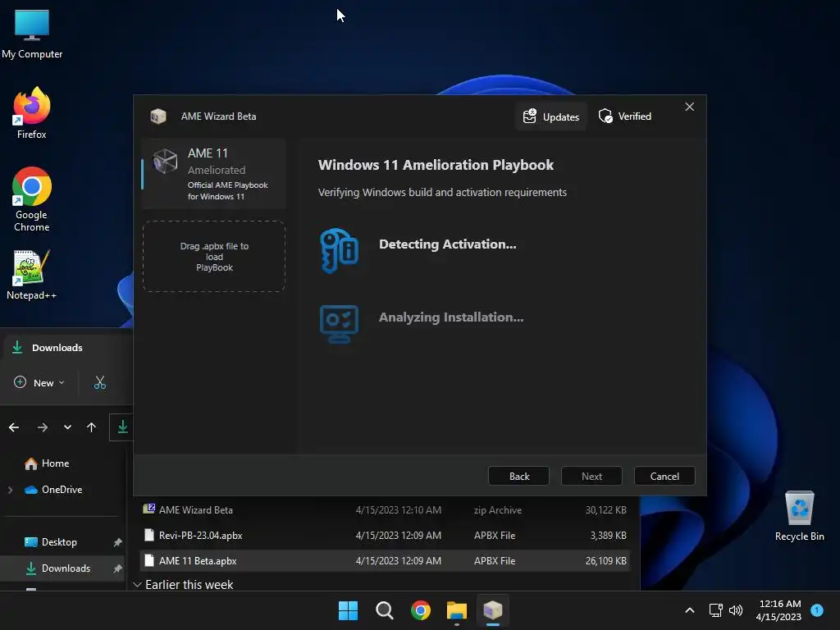Click the pin icon next to Downloads
Screen dimensions: 840x630
coord(117,568)
